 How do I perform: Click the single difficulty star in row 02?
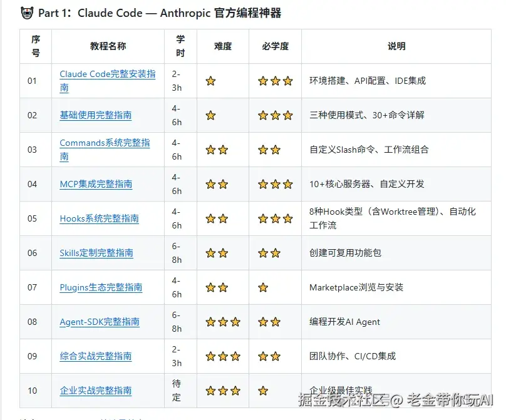tap(210, 115)
